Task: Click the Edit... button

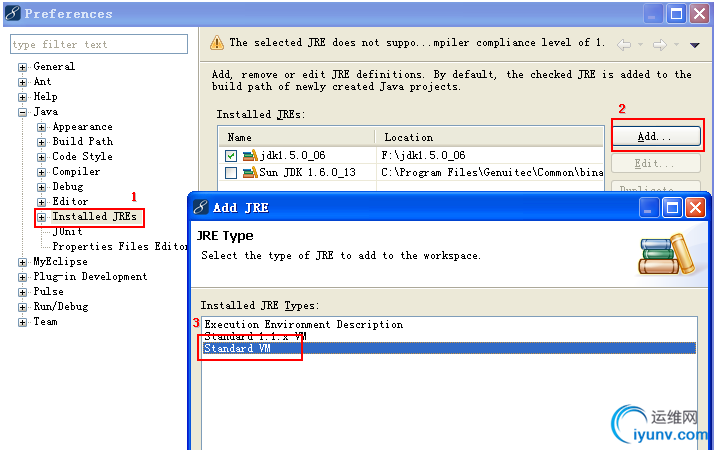Action: [655, 163]
